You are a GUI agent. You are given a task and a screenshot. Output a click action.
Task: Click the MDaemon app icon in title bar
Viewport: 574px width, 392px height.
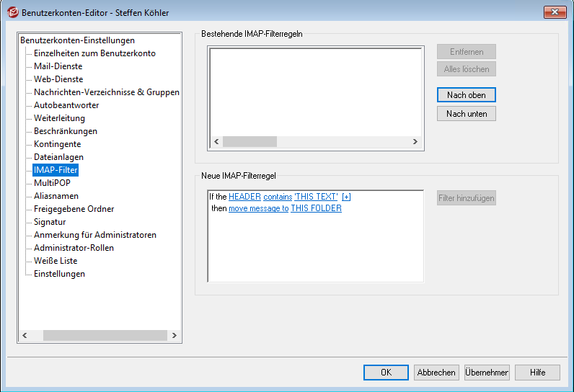[x=12, y=12]
